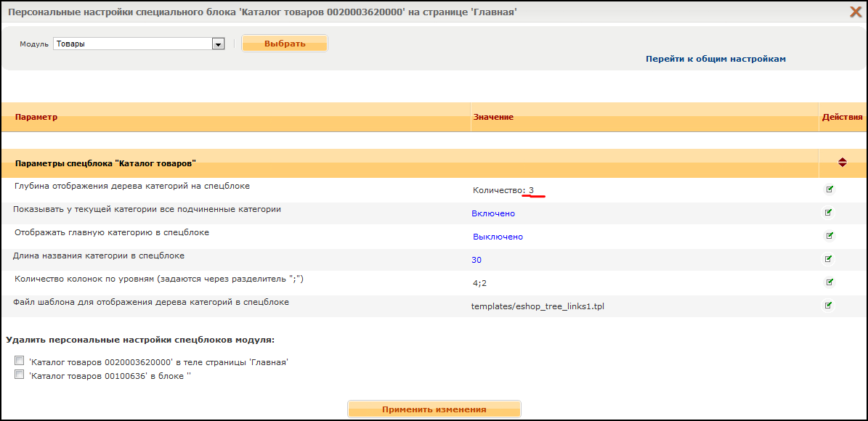Edit icon for columns per level row

point(829,282)
